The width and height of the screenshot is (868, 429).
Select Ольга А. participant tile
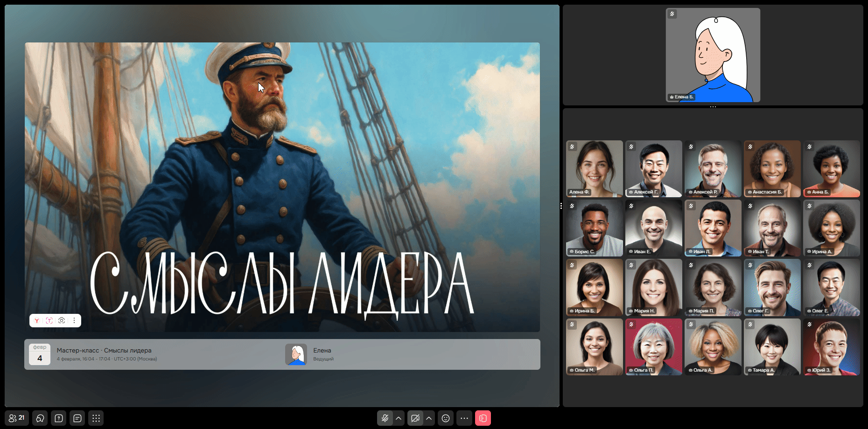coord(713,347)
